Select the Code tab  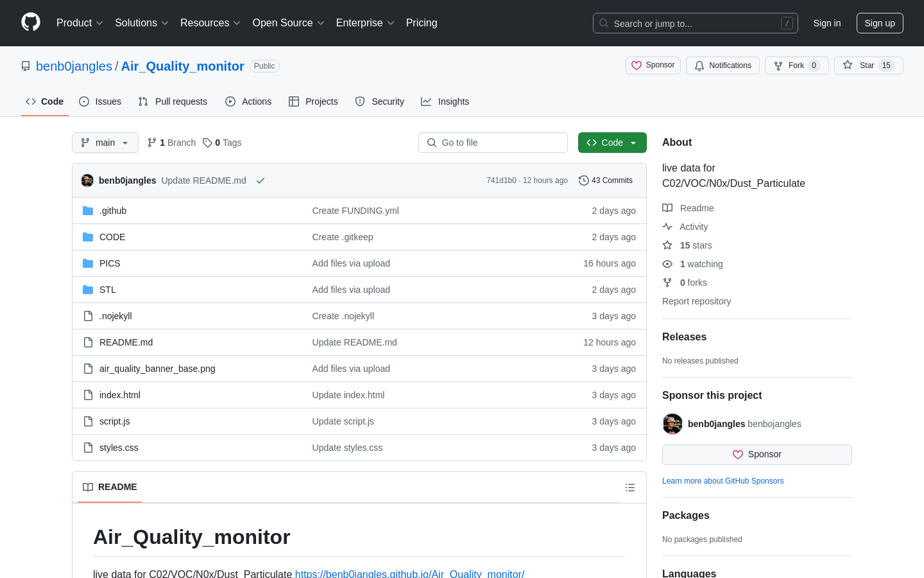pyautogui.click(x=45, y=101)
